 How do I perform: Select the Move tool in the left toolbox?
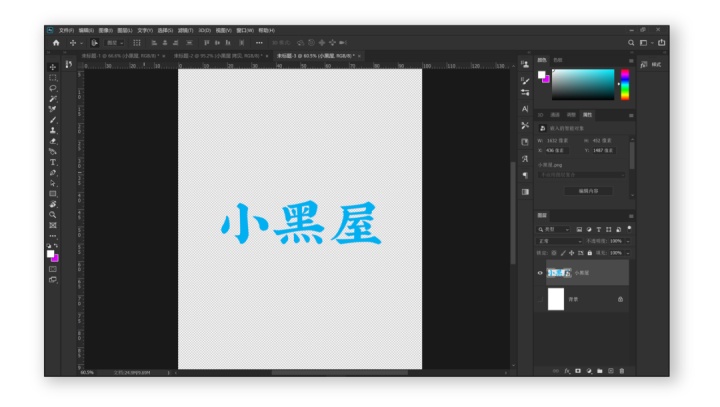(x=53, y=67)
